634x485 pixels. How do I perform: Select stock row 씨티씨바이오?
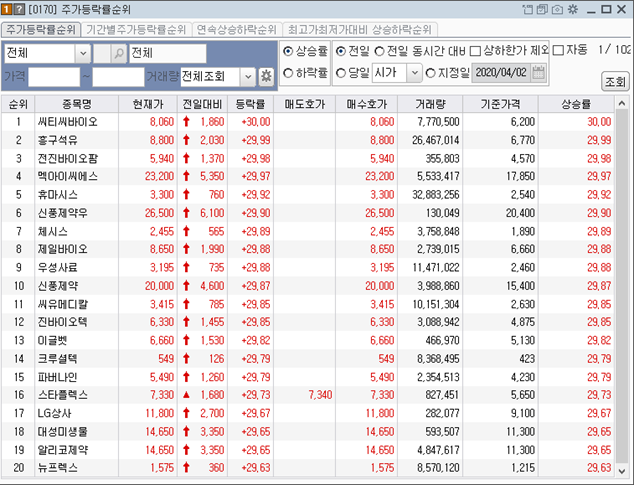(308, 122)
